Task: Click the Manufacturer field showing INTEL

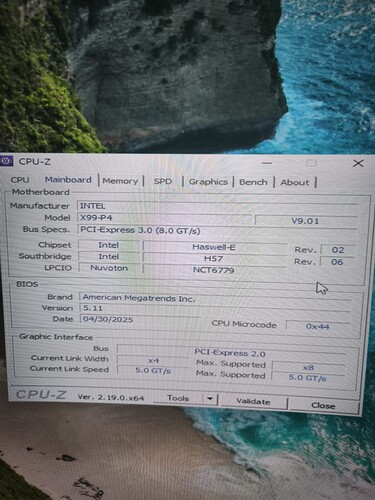Action: click(x=217, y=206)
